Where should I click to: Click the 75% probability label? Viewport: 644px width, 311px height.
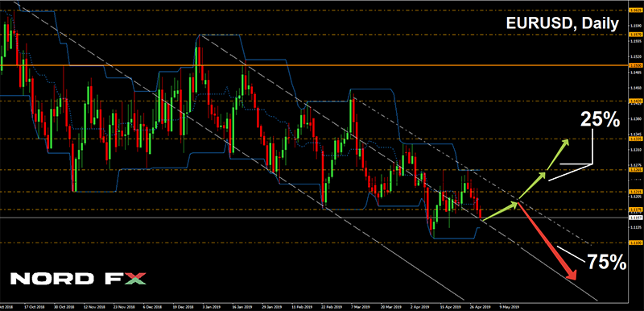point(606,262)
